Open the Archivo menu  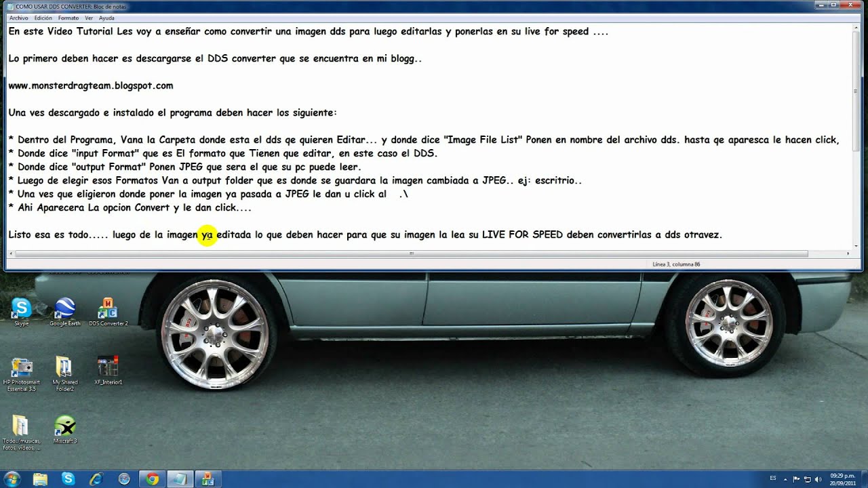[18, 18]
